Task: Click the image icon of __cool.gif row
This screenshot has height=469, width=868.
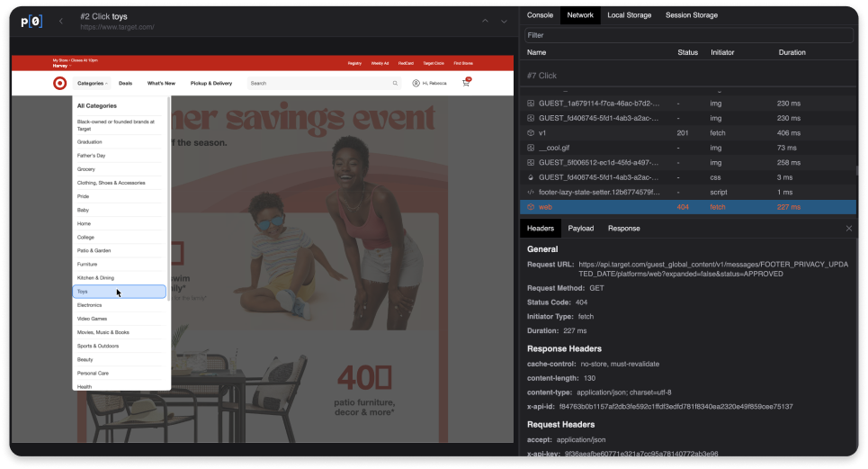Action: (531, 148)
